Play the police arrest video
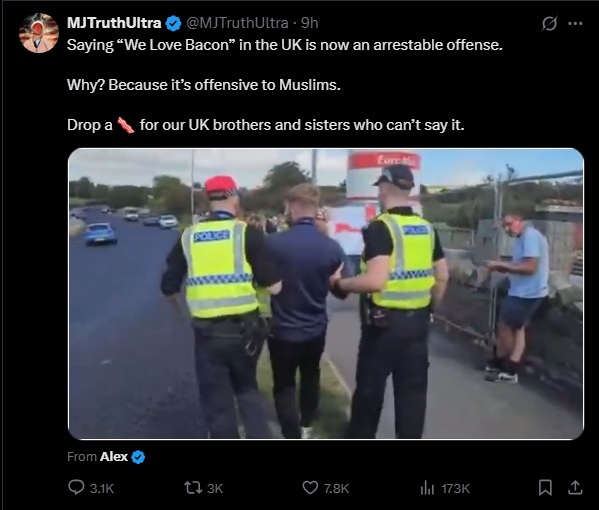The height and width of the screenshot is (510, 599). pos(326,293)
